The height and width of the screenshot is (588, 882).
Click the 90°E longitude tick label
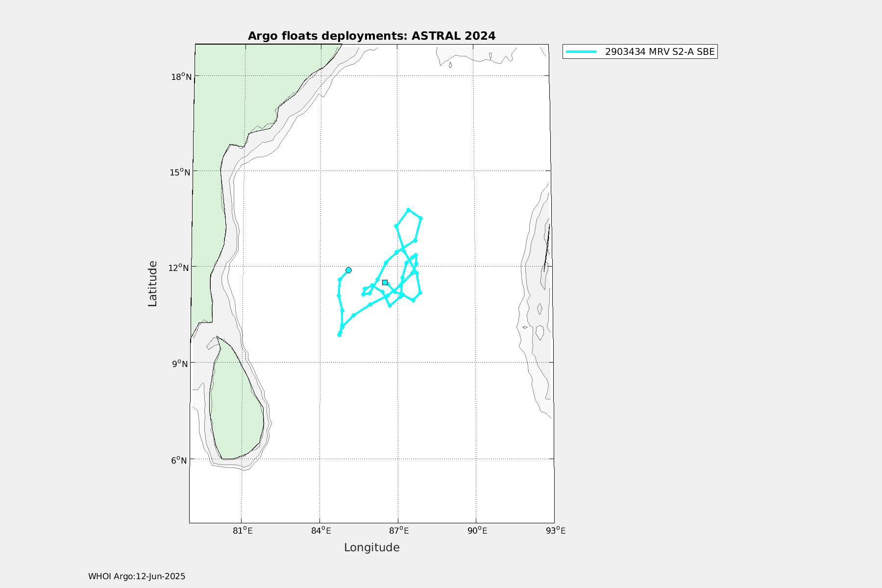477,531
